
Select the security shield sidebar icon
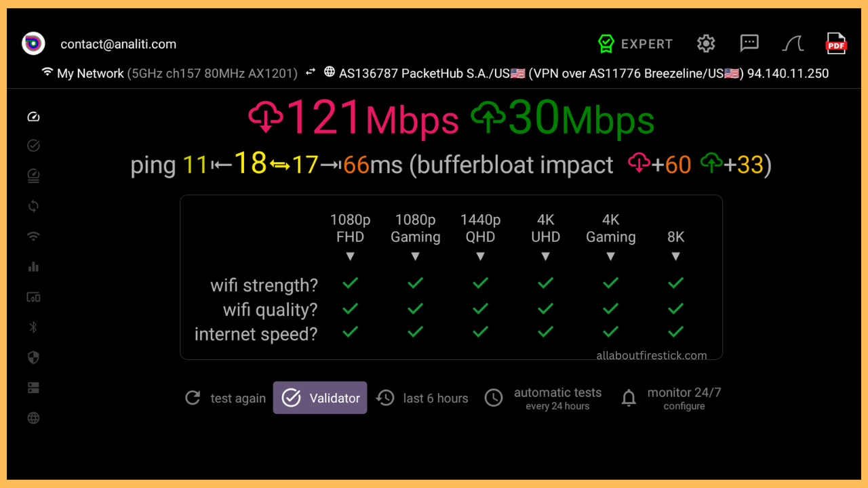coord(33,358)
